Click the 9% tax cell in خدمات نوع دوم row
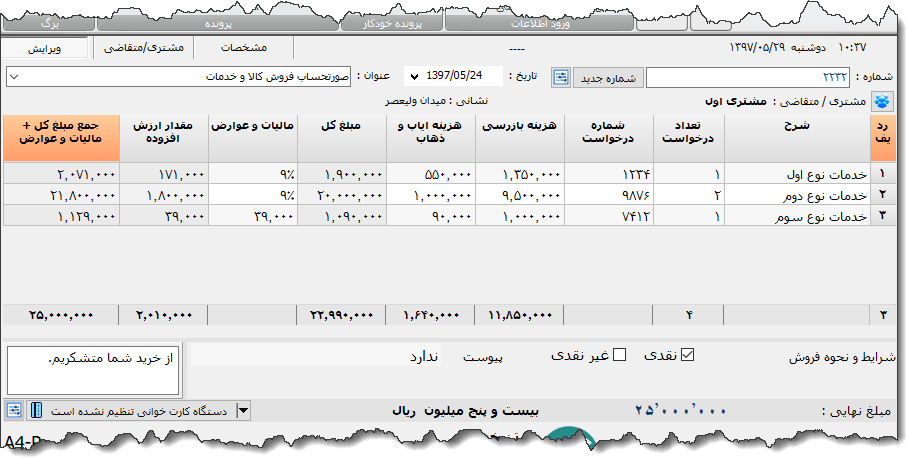This screenshot has height=458, width=907. pos(253,195)
